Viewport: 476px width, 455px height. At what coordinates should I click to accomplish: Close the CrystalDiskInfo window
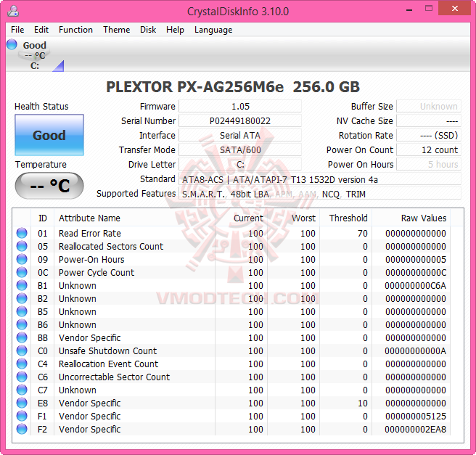tap(454, 9)
